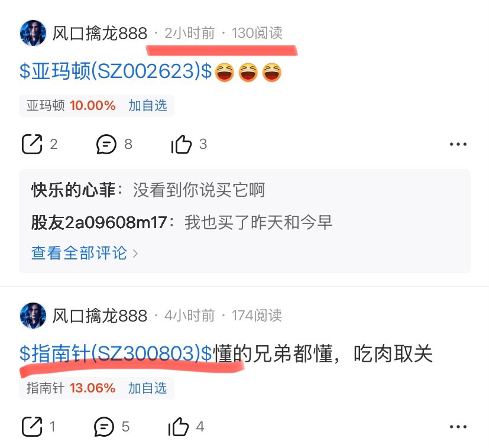The image size is (489, 448).
Task: Open top post author avatar 风口擒龙888
Action: 33,33
